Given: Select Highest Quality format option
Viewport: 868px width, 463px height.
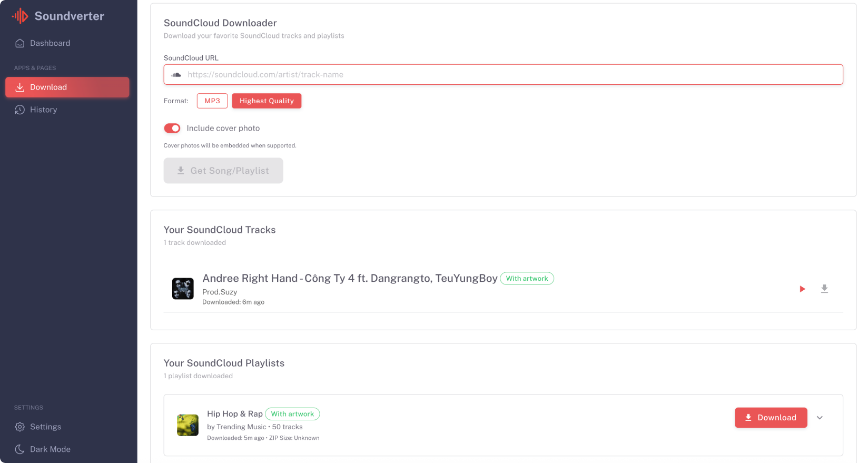Looking at the screenshot, I should (x=267, y=101).
